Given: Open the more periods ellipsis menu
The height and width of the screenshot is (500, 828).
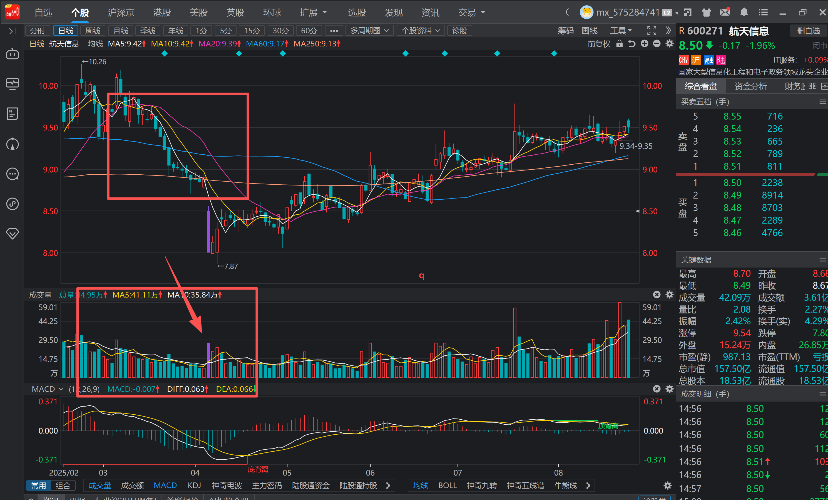Looking at the screenshot, I should point(334,31).
